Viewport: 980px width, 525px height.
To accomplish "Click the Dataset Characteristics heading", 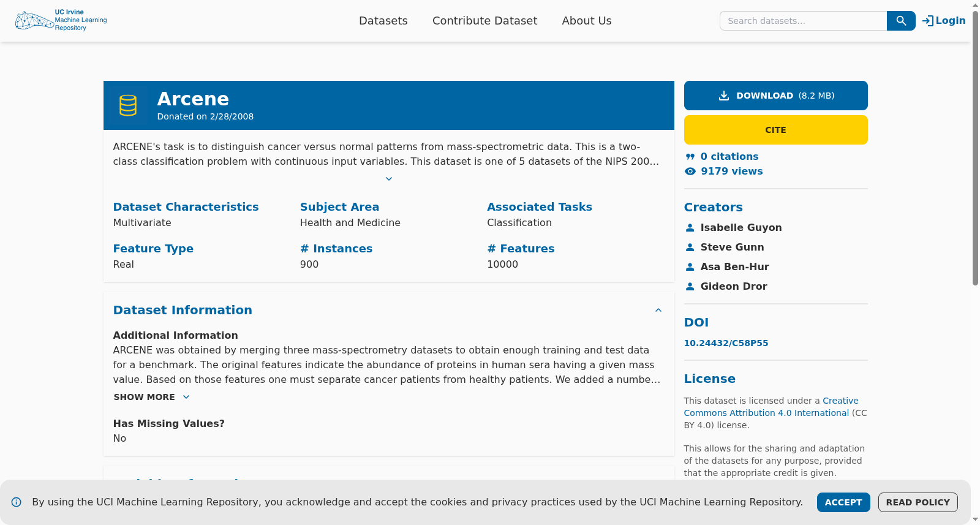I will (186, 207).
